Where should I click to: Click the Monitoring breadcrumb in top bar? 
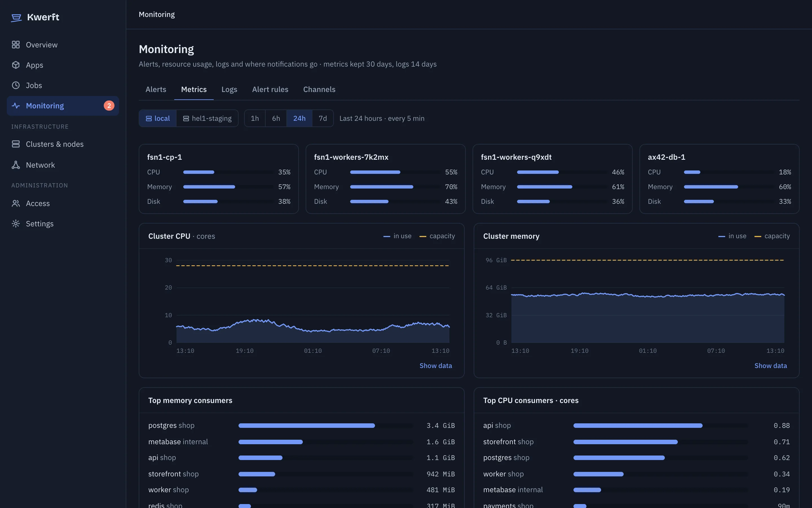(x=157, y=14)
